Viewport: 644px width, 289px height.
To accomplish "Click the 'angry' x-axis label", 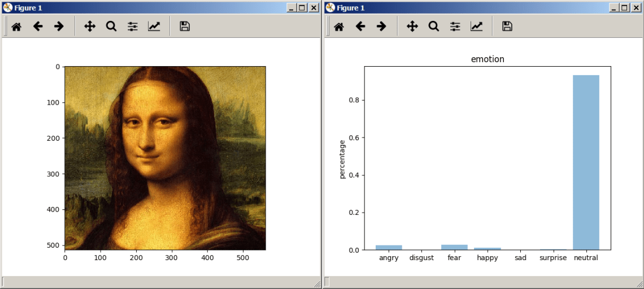I will click(389, 258).
